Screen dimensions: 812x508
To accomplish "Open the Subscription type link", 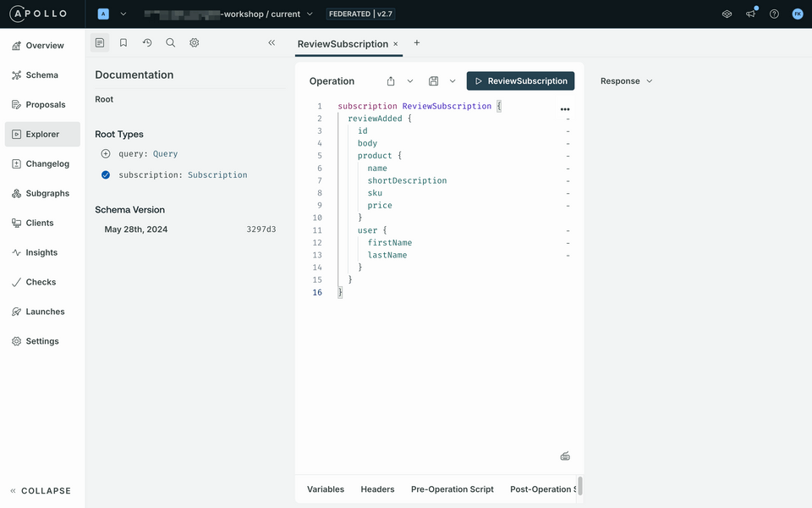I will pyautogui.click(x=217, y=174).
